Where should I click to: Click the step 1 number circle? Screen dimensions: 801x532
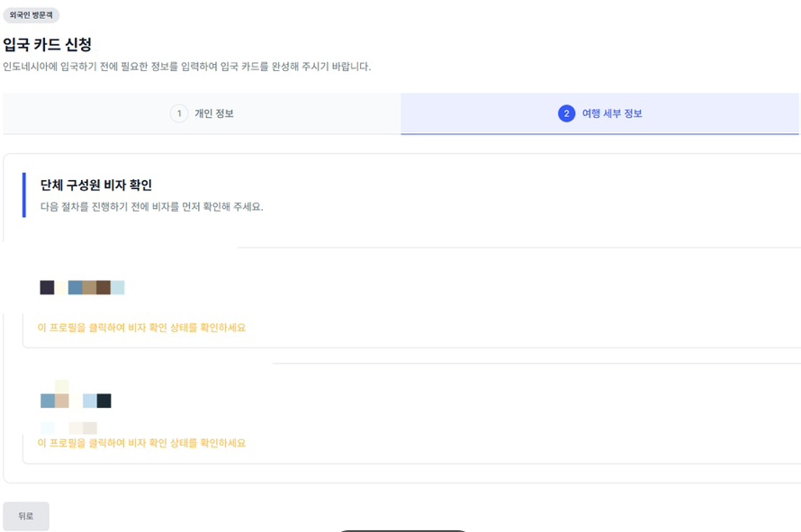pos(179,113)
